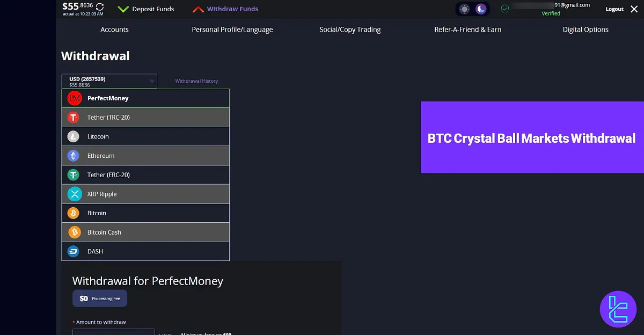Click the Logout button
The width and height of the screenshot is (644, 335).
614,9
